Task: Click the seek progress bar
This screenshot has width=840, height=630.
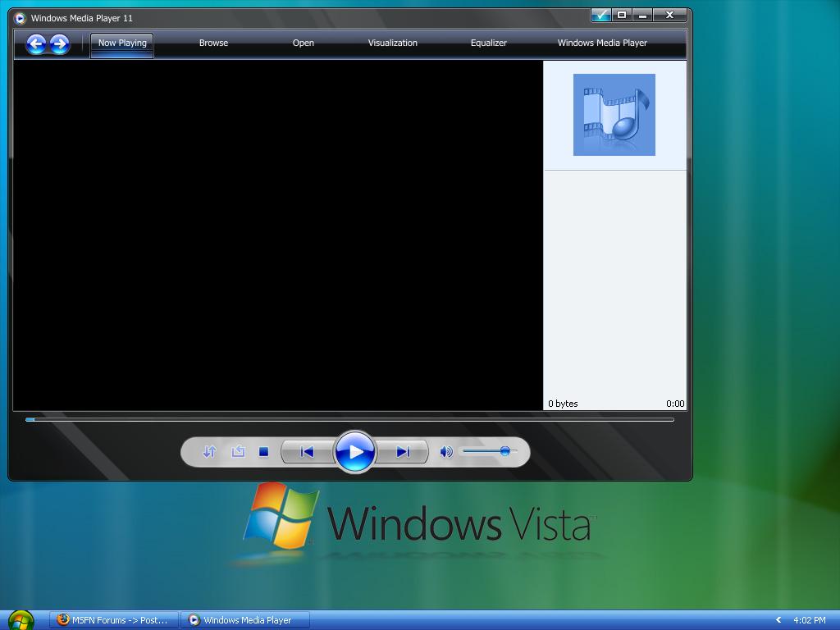Action: pyautogui.click(x=350, y=420)
